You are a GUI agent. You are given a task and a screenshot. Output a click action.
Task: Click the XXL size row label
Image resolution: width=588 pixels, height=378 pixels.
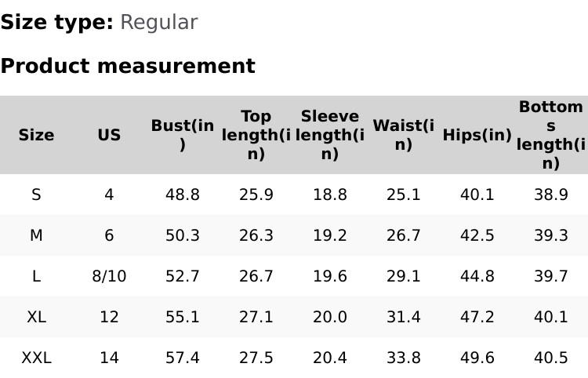pyautogui.click(x=36, y=358)
